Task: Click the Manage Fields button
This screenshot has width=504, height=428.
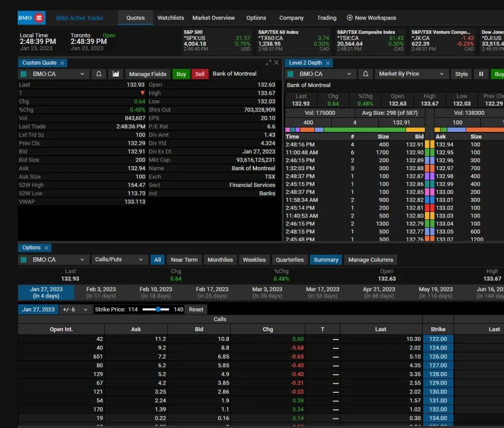Action: pyautogui.click(x=148, y=74)
